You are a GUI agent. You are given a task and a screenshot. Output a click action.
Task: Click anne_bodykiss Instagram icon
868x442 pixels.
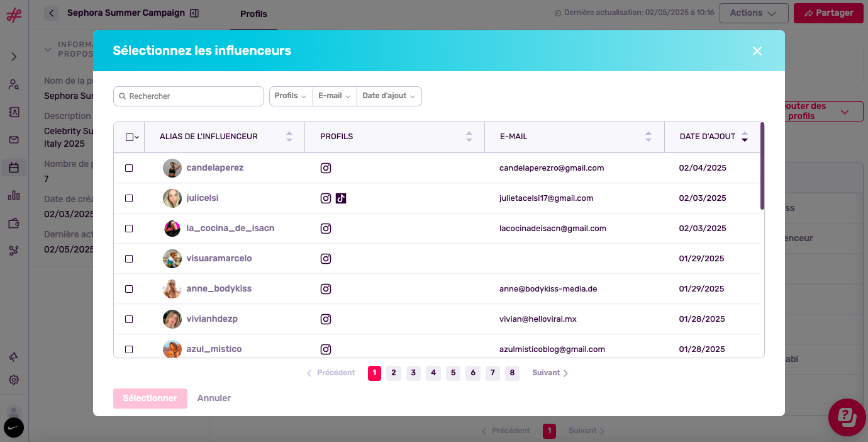(326, 289)
